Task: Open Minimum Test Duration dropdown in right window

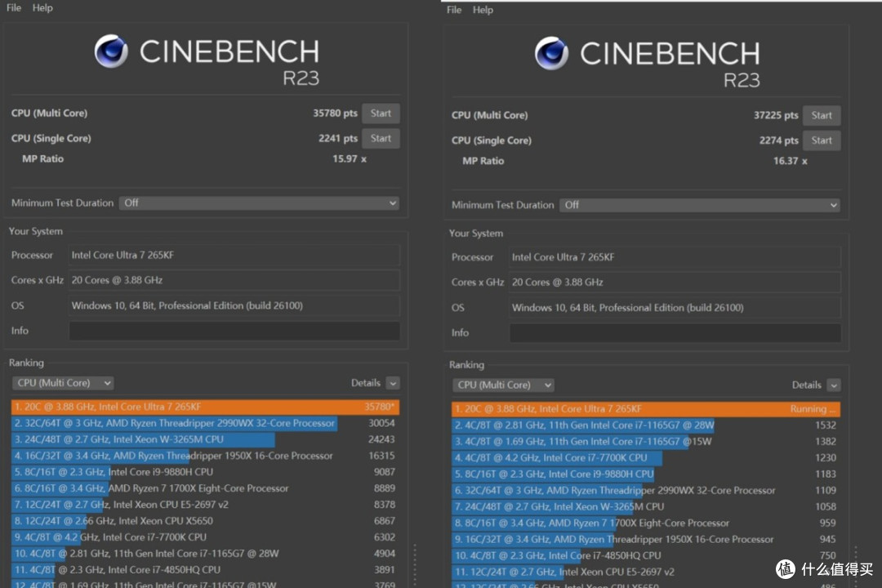Action: click(x=700, y=205)
